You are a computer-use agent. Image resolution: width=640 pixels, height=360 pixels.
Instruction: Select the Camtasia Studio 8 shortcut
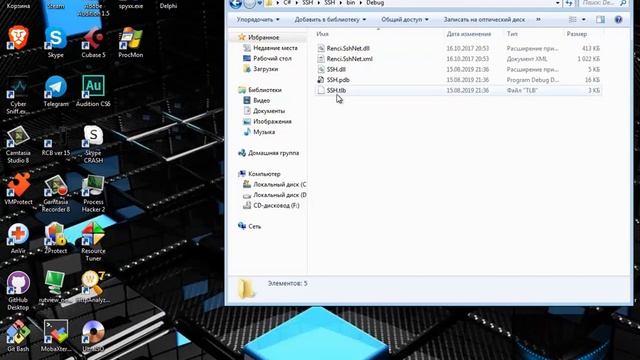18,144
